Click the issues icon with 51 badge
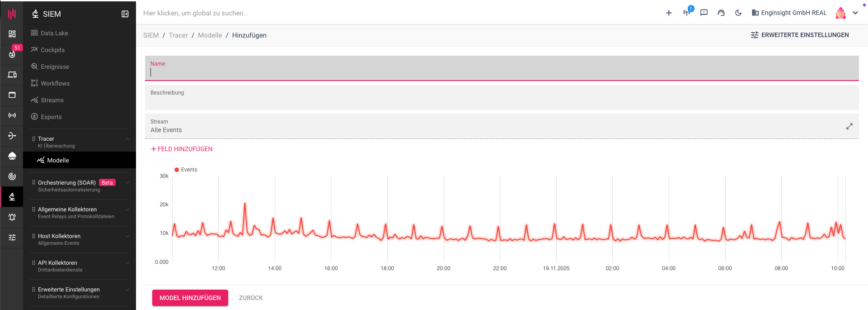 pos(12,54)
